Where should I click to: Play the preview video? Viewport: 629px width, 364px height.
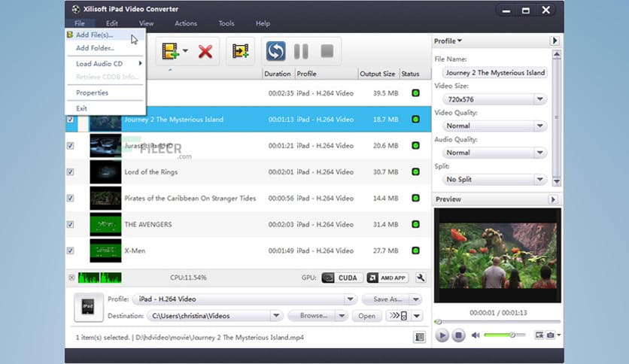(442, 335)
